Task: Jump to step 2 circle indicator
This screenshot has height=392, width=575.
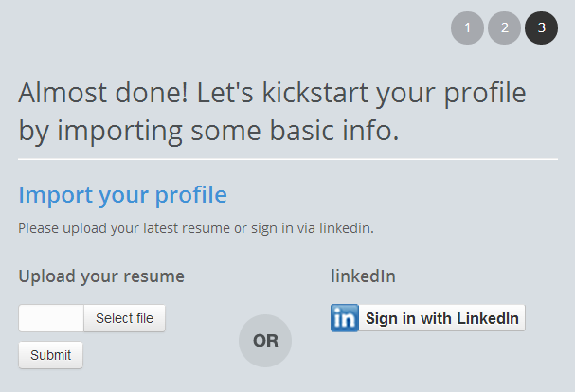Action: pyautogui.click(x=504, y=27)
